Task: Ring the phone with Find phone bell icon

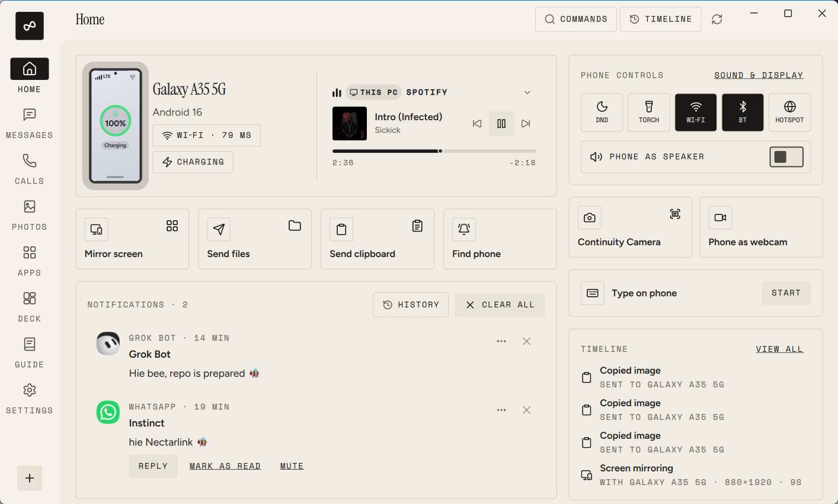Action: (464, 229)
